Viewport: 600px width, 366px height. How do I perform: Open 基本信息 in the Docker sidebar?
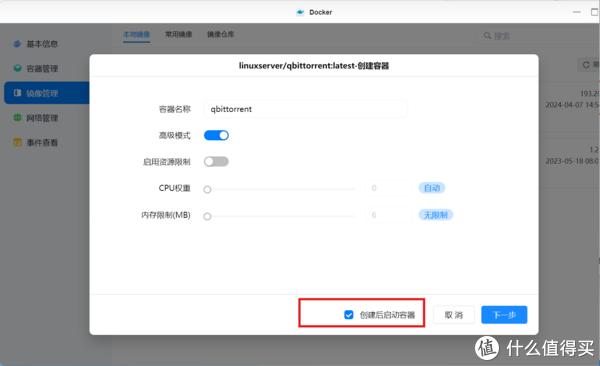pyautogui.click(x=41, y=44)
